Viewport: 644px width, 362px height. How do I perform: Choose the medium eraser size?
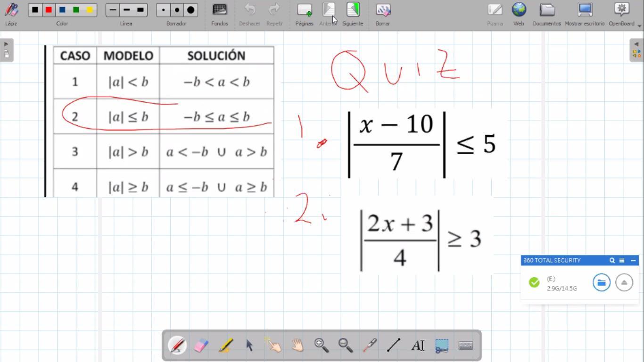pos(177,10)
